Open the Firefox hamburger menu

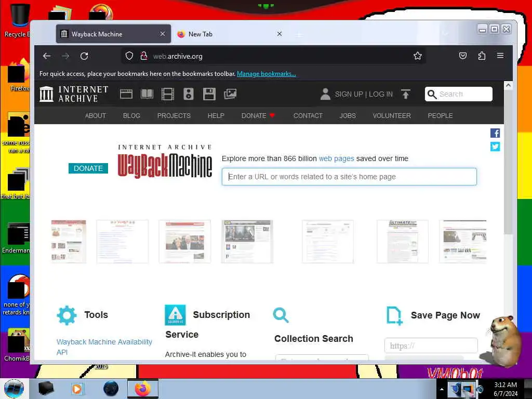(x=500, y=56)
